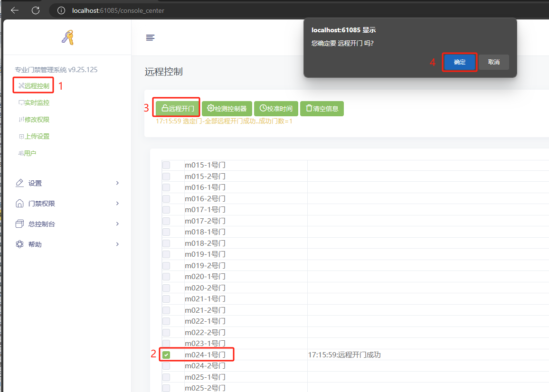Toggle the hamburger sidebar menu icon

(x=150, y=37)
